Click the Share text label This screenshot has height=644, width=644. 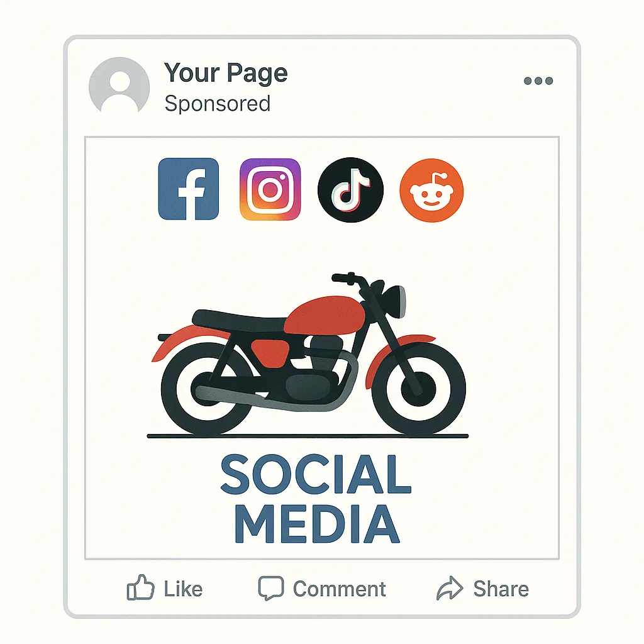pyautogui.click(x=501, y=589)
